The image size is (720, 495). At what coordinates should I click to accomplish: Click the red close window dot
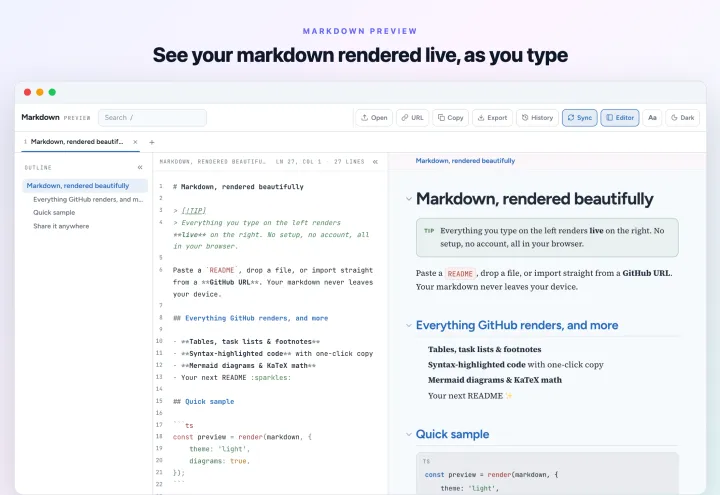pyautogui.click(x=28, y=92)
